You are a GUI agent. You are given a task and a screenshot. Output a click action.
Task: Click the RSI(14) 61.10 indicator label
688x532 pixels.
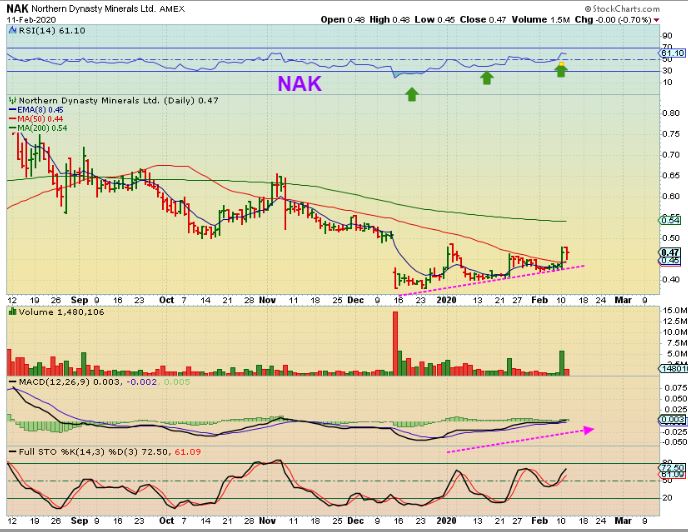(51, 31)
